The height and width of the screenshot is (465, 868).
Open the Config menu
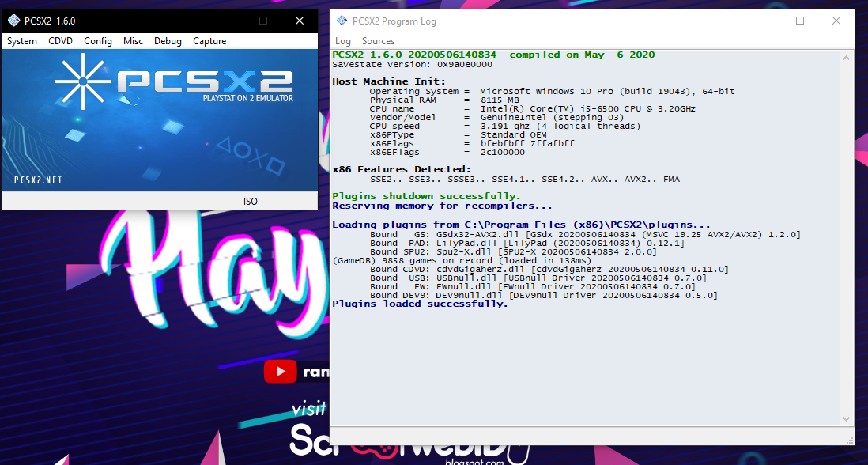(x=98, y=41)
